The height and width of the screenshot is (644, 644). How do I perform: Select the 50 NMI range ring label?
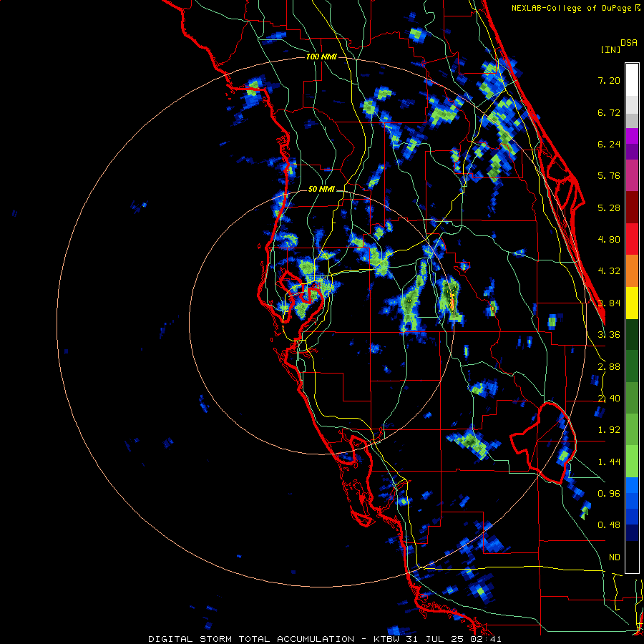coord(321,189)
